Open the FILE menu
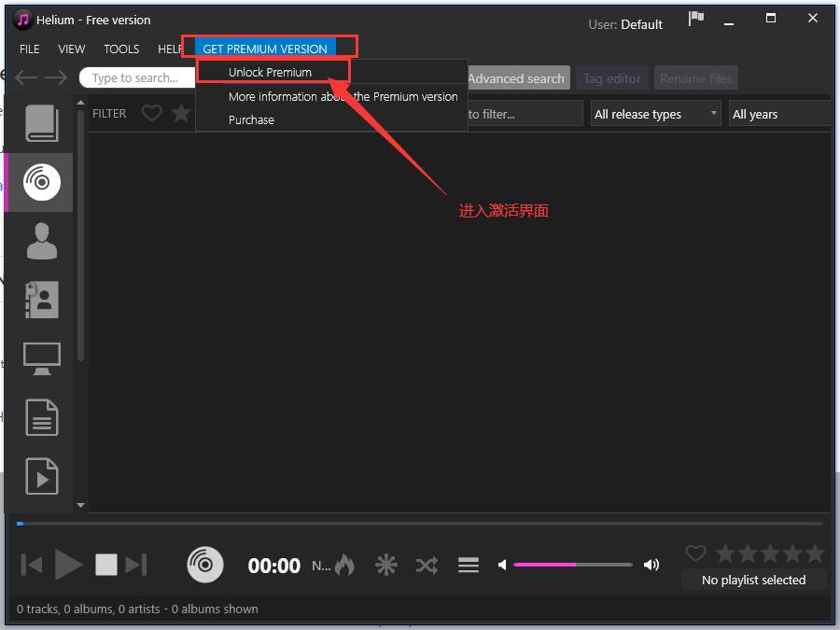This screenshot has width=840, height=630. 30,49
